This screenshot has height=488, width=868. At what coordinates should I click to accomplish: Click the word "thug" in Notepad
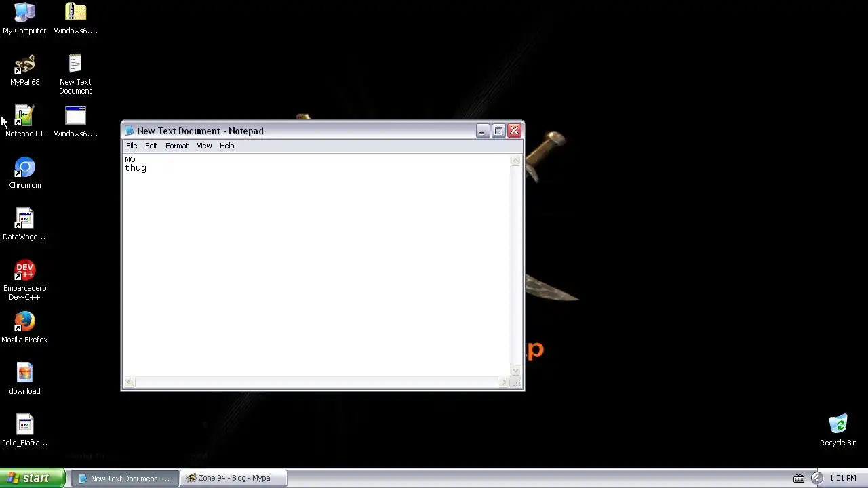pyautogui.click(x=136, y=168)
